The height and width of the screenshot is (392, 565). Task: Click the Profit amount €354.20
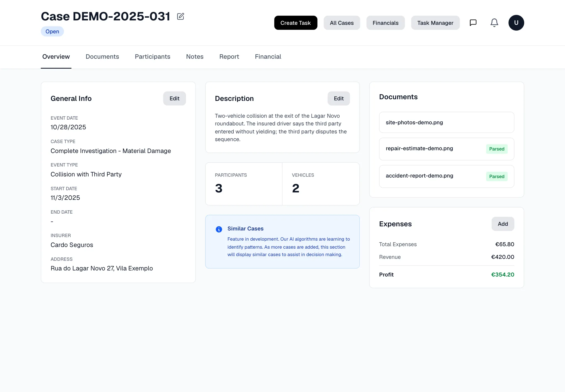503,275
